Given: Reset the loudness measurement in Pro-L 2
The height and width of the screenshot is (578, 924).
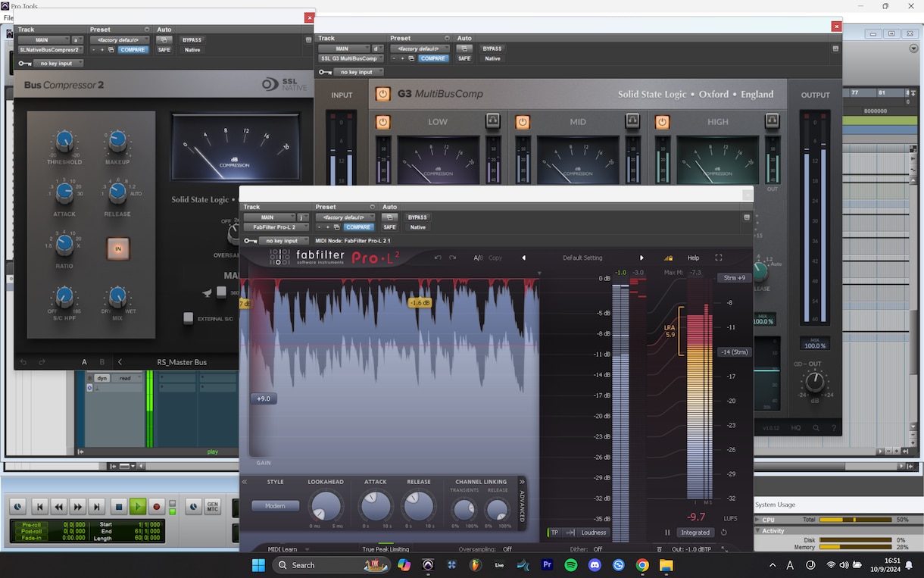Looking at the screenshot, I should (723, 533).
